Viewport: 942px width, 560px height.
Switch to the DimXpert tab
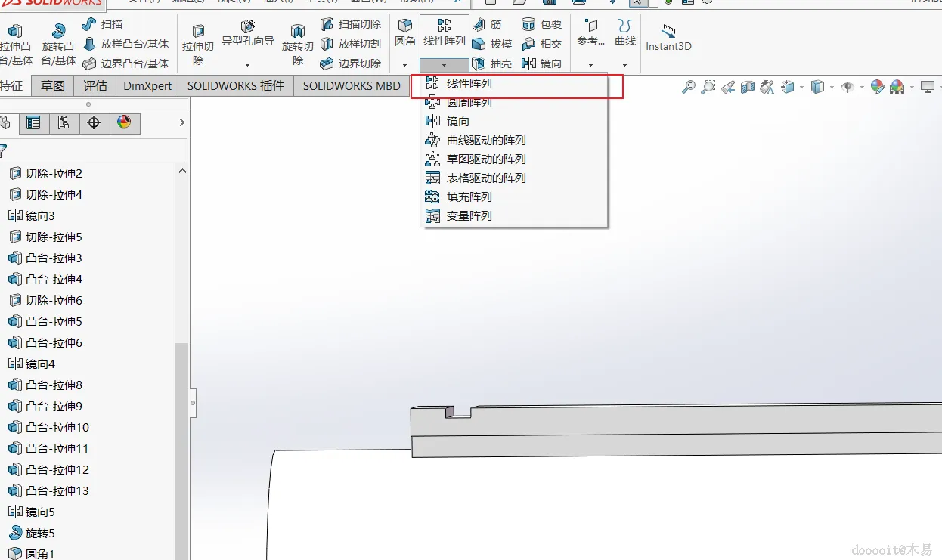point(147,85)
